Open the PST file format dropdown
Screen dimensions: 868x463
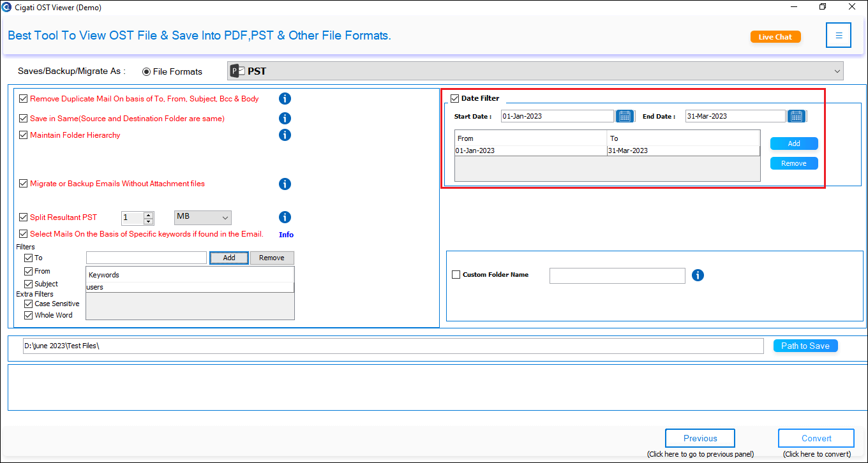(535, 71)
